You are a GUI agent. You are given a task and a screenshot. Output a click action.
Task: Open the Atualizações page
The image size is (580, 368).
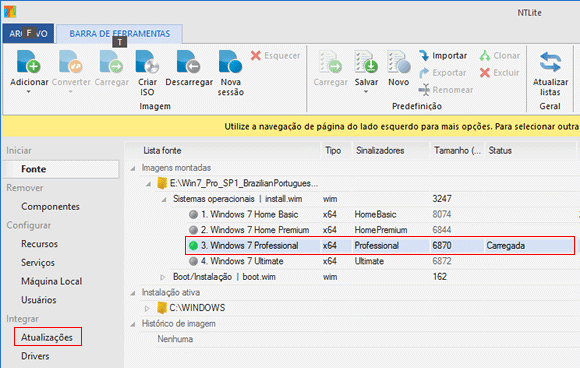click(x=47, y=337)
